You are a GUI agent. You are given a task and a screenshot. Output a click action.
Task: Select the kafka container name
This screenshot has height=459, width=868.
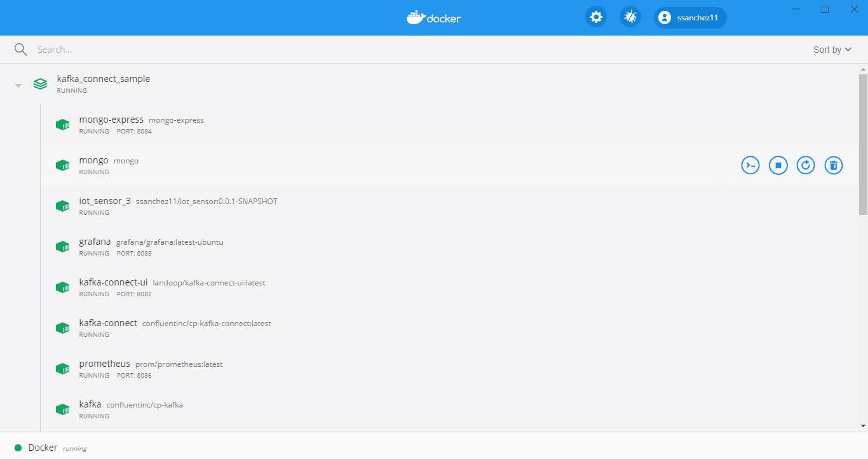point(90,404)
